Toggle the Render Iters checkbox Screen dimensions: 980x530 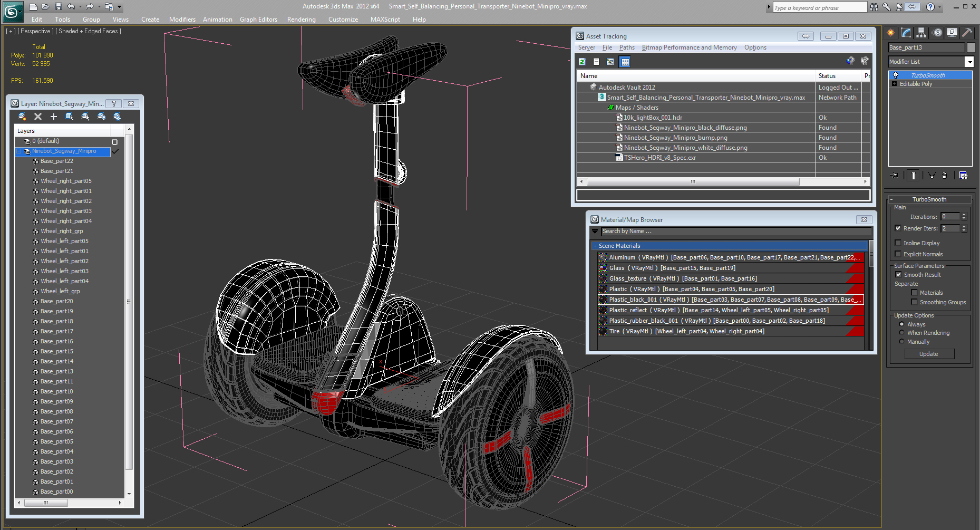pyautogui.click(x=898, y=228)
